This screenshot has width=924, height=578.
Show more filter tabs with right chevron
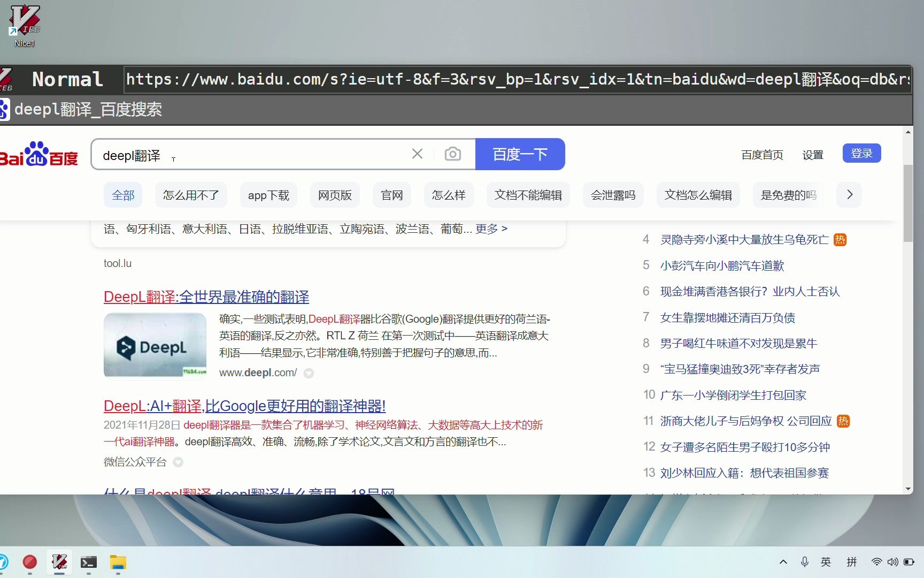pos(850,195)
